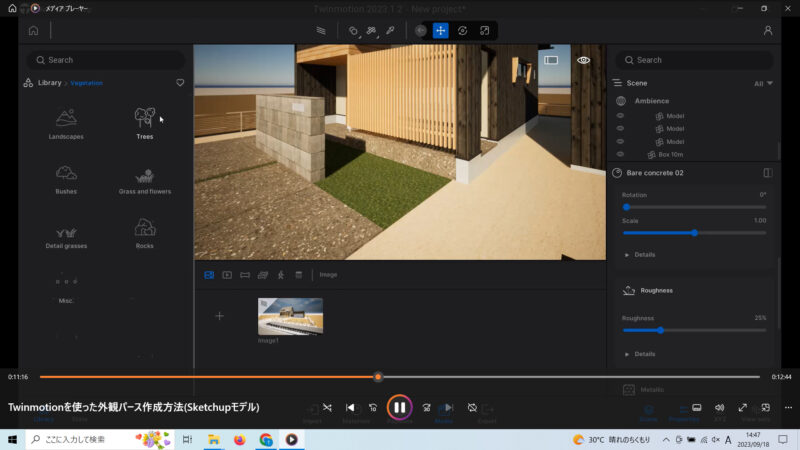Click the Scene panel header
This screenshot has width=800, height=450.
[637, 83]
